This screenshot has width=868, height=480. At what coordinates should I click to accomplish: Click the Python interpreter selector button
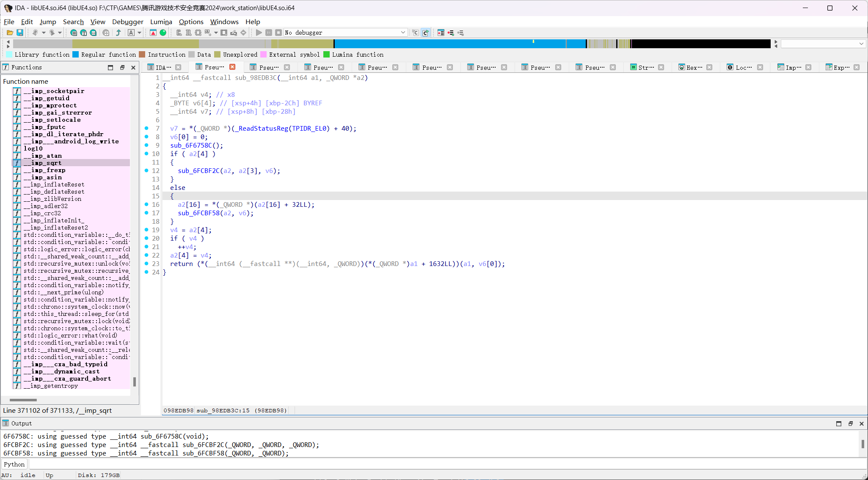(14, 464)
